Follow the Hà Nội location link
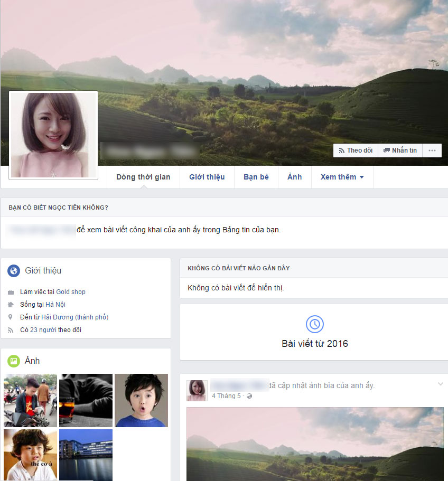Viewport: 448px width, 481px height. pos(55,304)
